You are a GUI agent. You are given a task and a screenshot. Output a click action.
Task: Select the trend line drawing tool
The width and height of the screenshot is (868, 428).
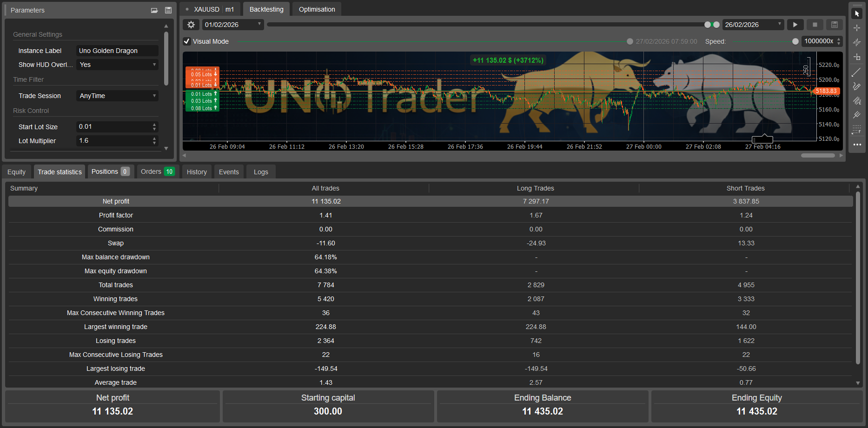(857, 72)
